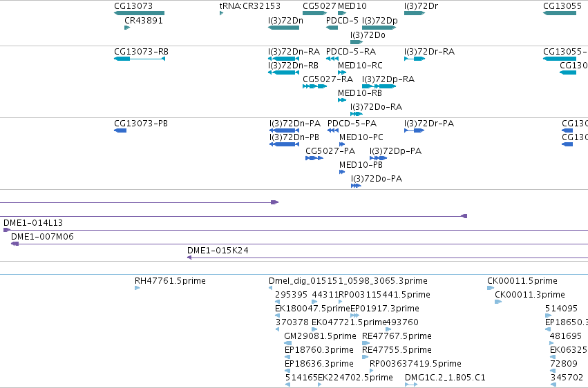Click the CK00011.3prime feature

coord(498,302)
